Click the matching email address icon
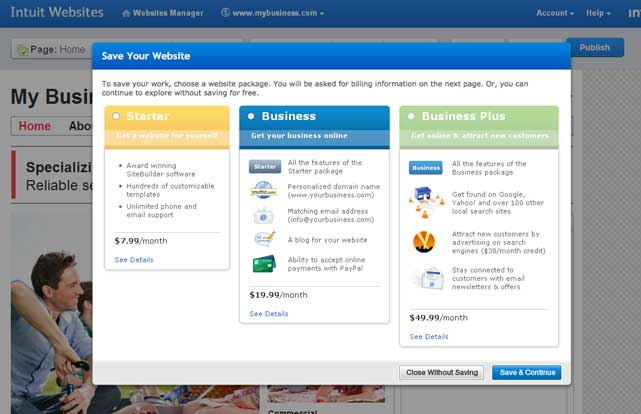Image resolution: width=641 pixels, height=414 pixels. (264, 215)
